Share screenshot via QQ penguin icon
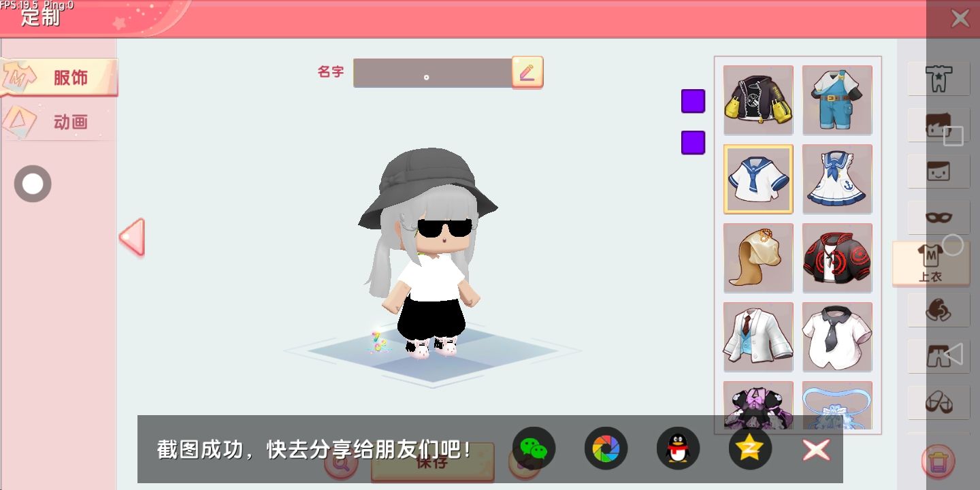 coord(678,448)
